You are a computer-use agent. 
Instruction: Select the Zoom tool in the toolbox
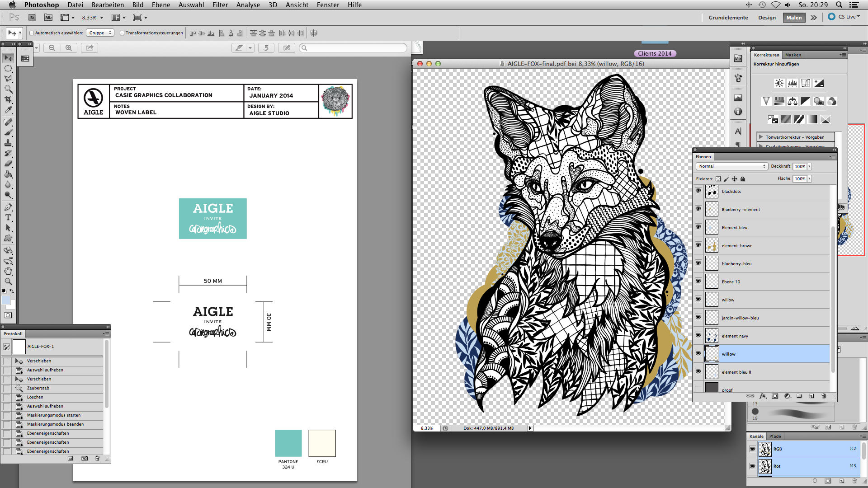[x=8, y=281]
